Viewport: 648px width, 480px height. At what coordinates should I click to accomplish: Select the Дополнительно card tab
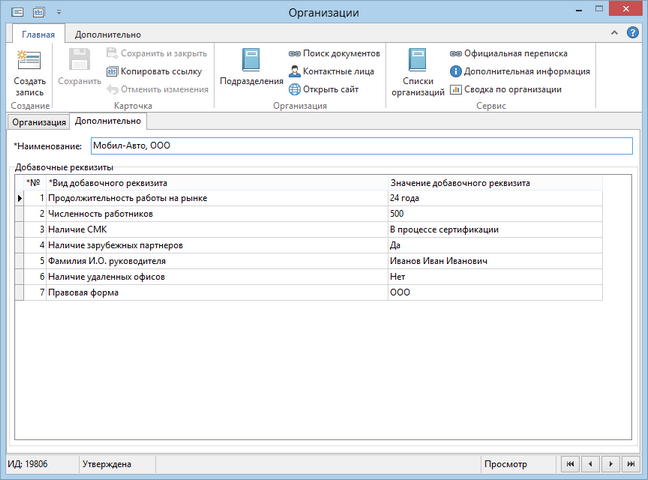point(108,121)
